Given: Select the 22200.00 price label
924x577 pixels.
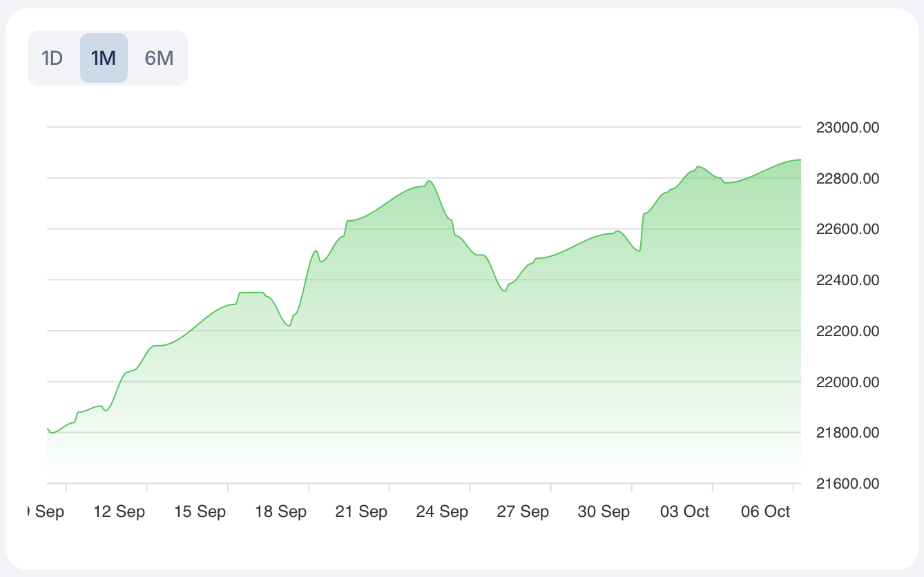Looking at the screenshot, I should 847,331.
